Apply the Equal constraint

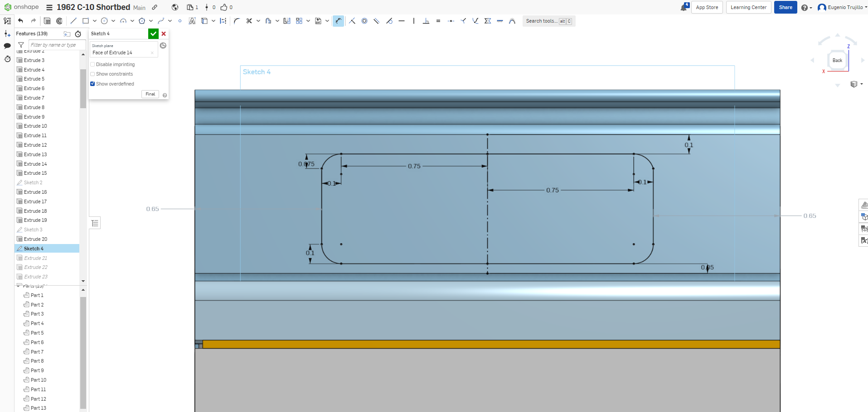coord(438,21)
